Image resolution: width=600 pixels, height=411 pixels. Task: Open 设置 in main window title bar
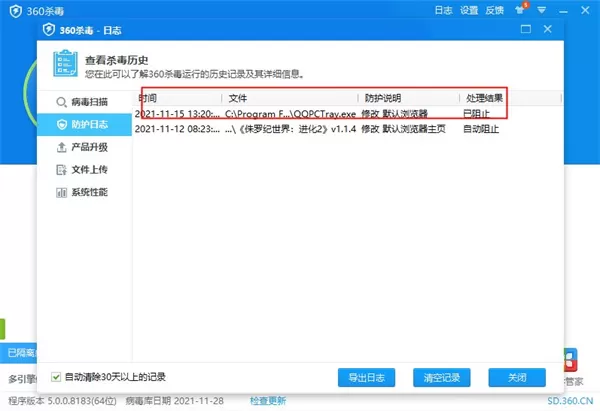coord(469,10)
